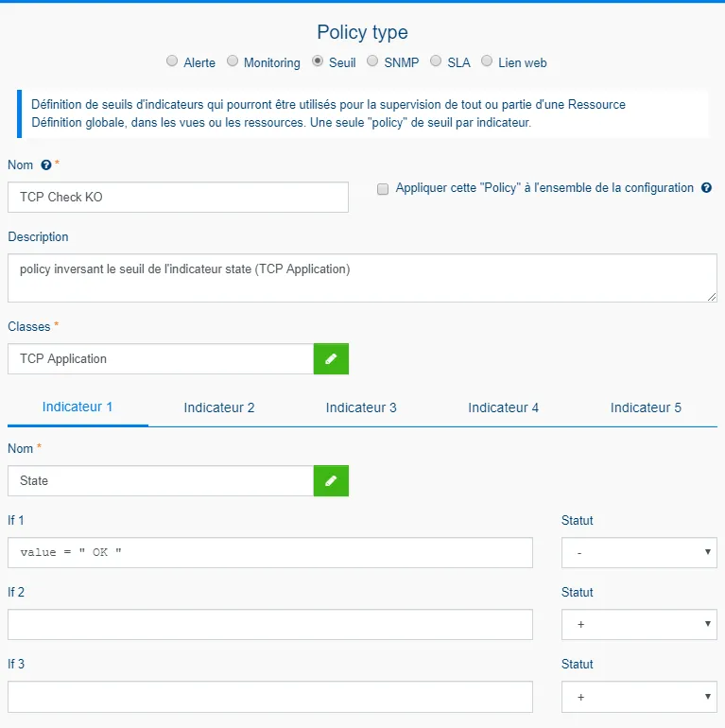Switch to the Indicateur 1 tab
Screen dimensions: 725x728
coord(78,407)
